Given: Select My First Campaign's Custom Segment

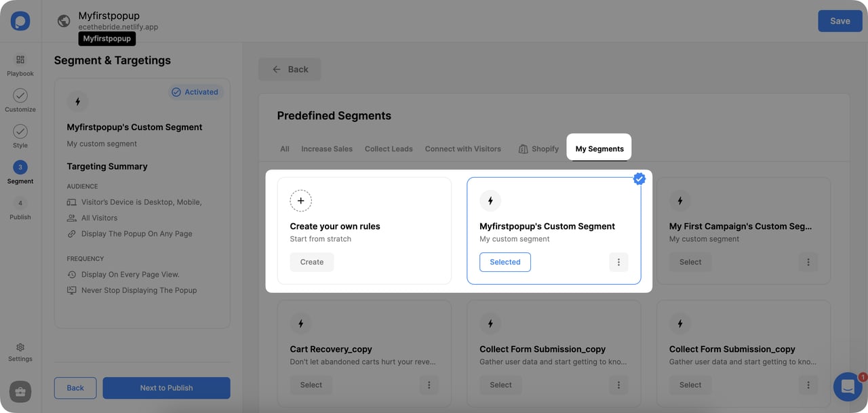Looking at the screenshot, I should (690, 262).
